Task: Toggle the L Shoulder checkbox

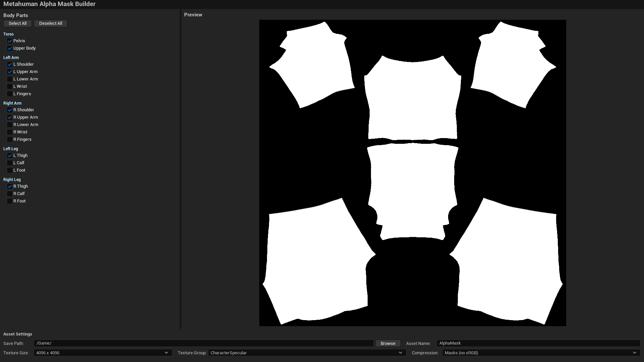Action: (x=10, y=64)
